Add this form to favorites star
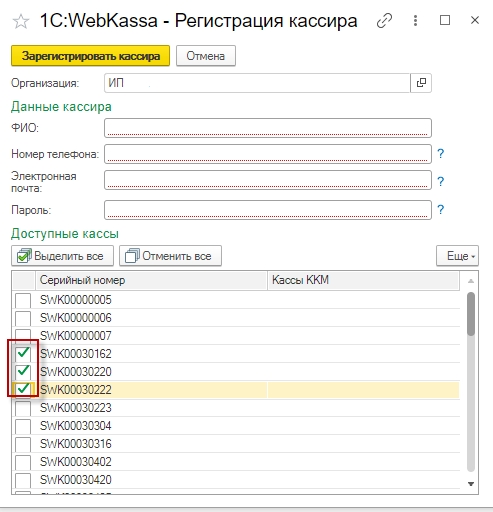493x512 pixels. coord(21,22)
